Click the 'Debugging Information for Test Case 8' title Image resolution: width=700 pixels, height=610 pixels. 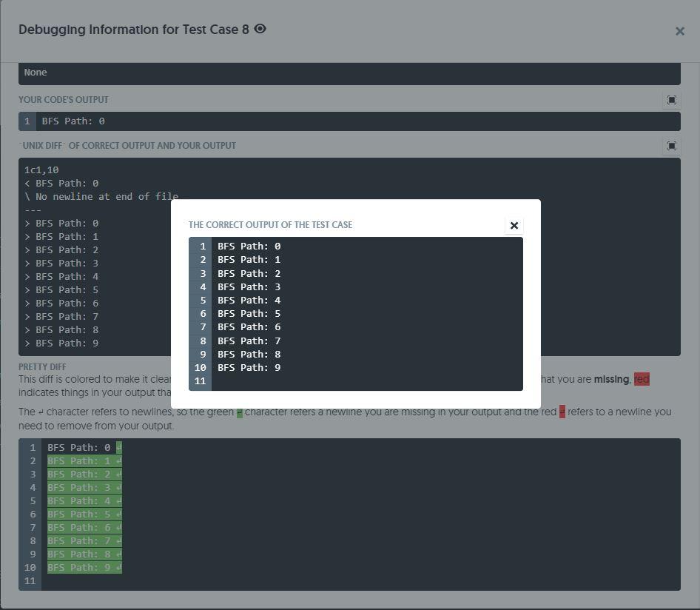point(133,30)
